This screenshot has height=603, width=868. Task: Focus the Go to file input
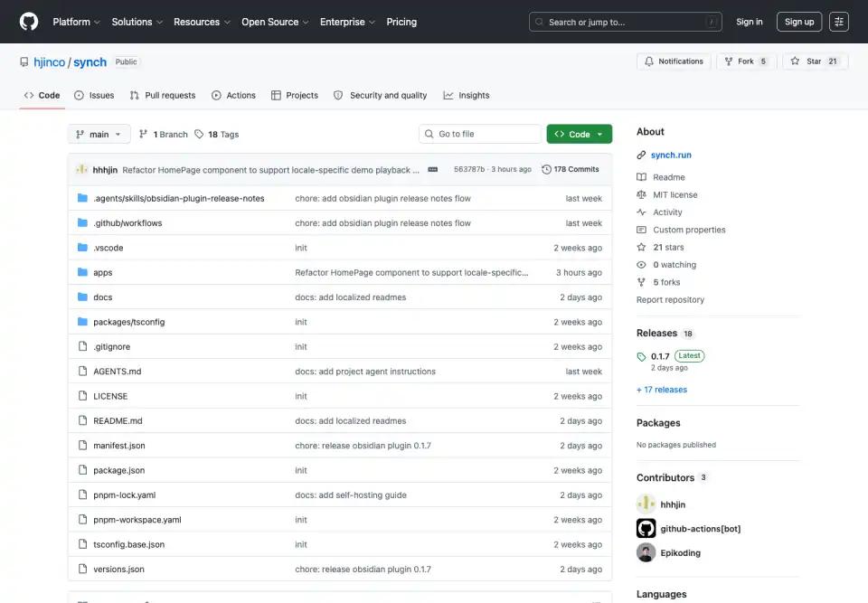[480, 134]
